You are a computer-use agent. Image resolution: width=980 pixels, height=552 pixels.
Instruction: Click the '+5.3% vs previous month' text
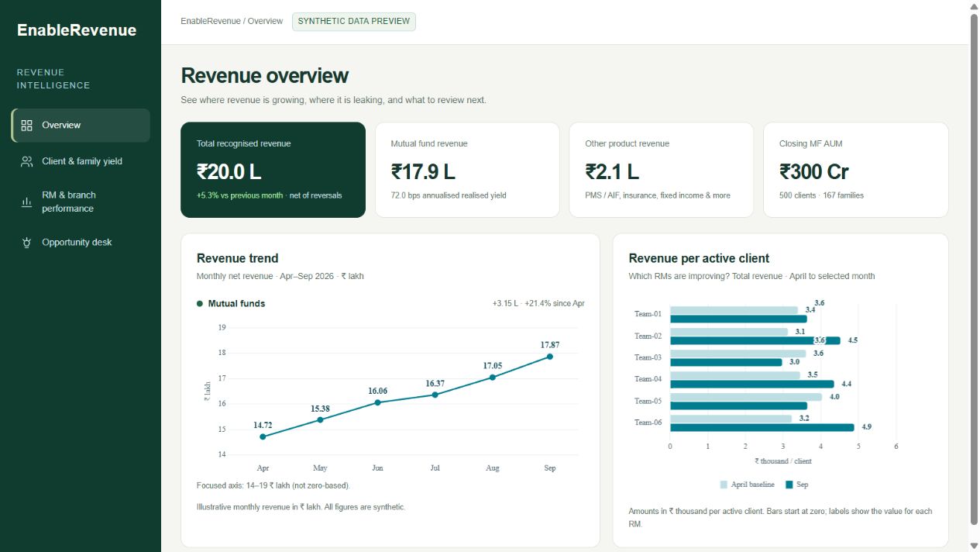tap(239, 195)
